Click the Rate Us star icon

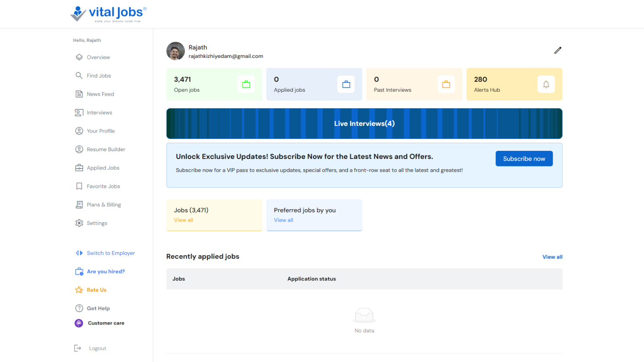click(79, 290)
